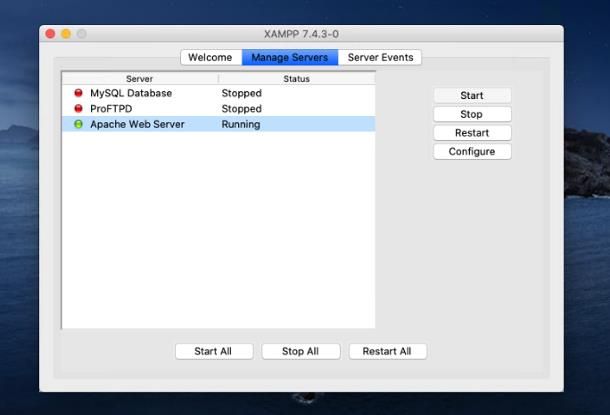Switch to the Welcome tab

click(x=211, y=57)
